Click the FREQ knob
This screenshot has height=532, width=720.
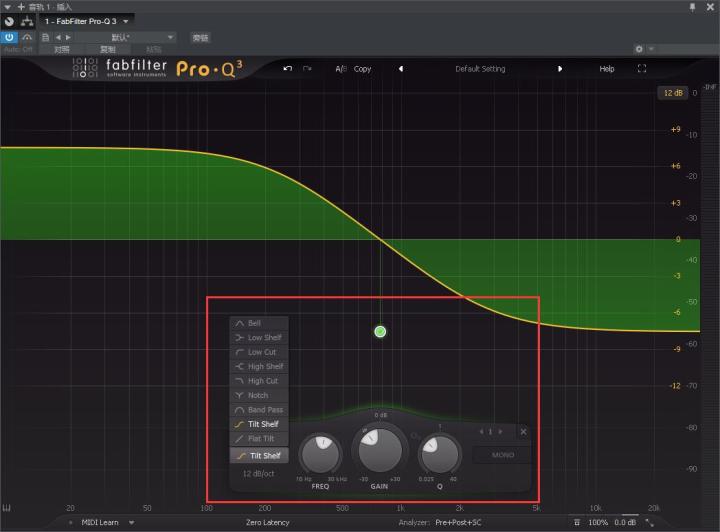click(321, 454)
